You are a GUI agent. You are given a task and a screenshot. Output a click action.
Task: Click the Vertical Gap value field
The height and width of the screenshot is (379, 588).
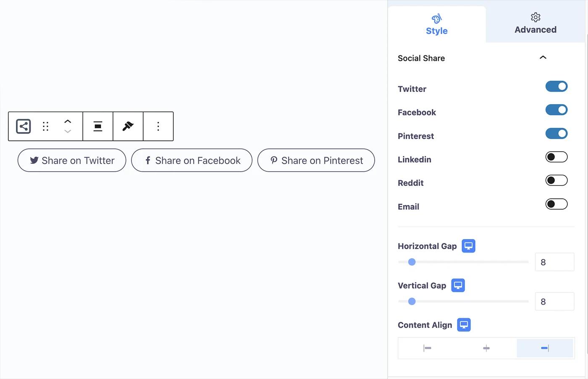[x=554, y=301]
